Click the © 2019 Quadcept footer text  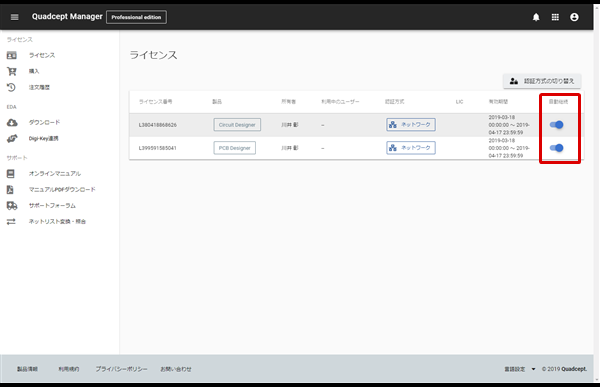564,369
